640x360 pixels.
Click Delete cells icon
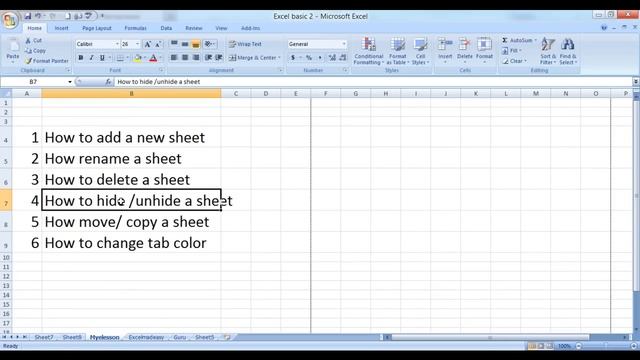click(464, 44)
